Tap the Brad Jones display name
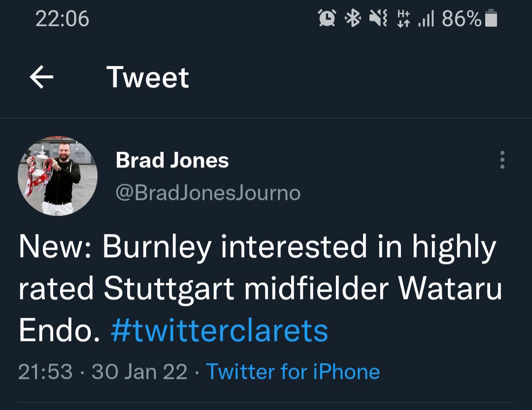Image resolution: width=532 pixels, height=410 pixels. click(172, 160)
